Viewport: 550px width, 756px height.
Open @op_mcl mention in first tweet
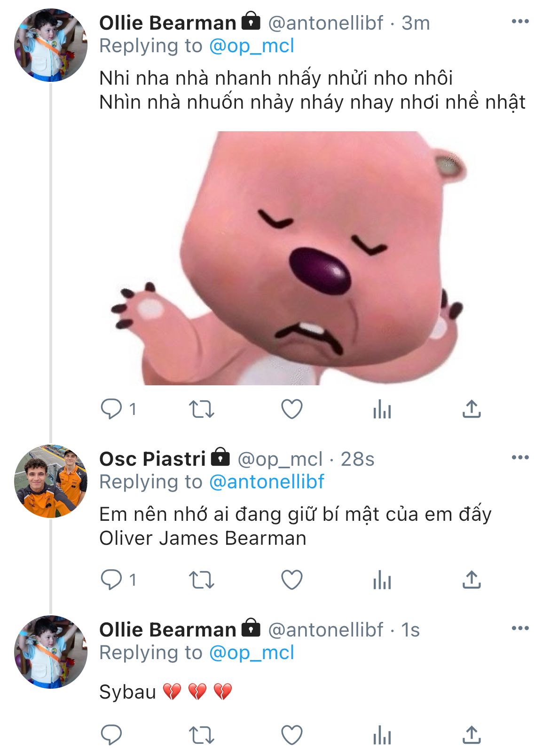click(x=251, y=46)
